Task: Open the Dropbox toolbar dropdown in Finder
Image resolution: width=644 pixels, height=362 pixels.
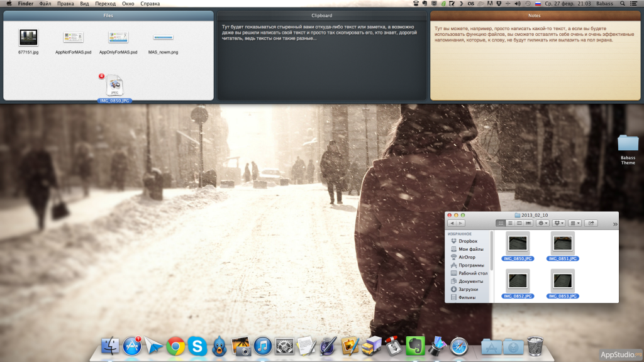Action: (x=558, y=223)
